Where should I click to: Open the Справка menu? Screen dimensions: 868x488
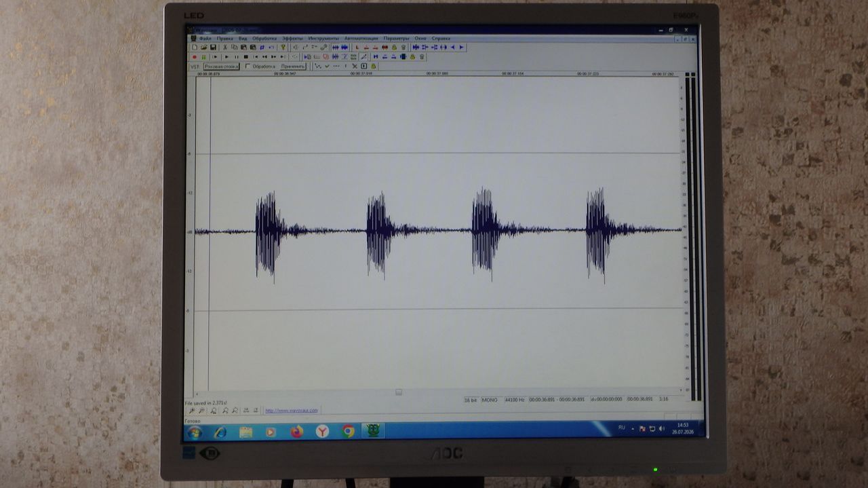[441, 39]
